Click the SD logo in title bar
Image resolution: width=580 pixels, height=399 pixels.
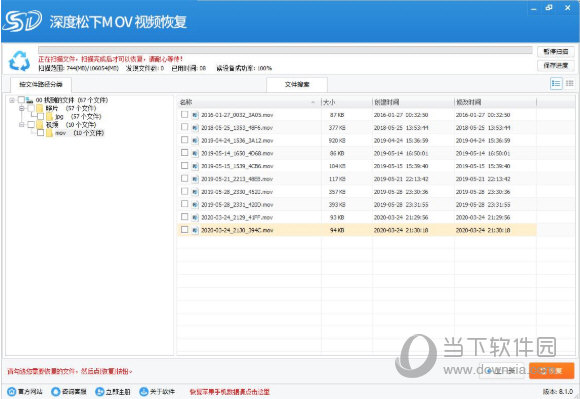tap(22, 21)
